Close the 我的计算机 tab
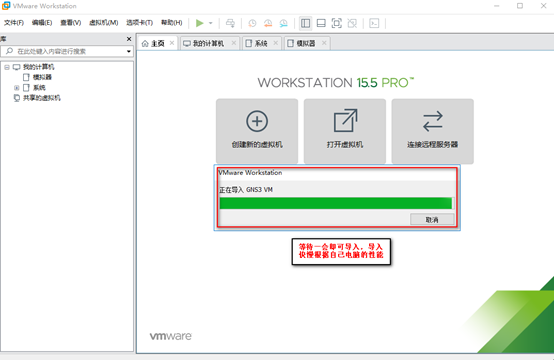 [x=234, y=43]
